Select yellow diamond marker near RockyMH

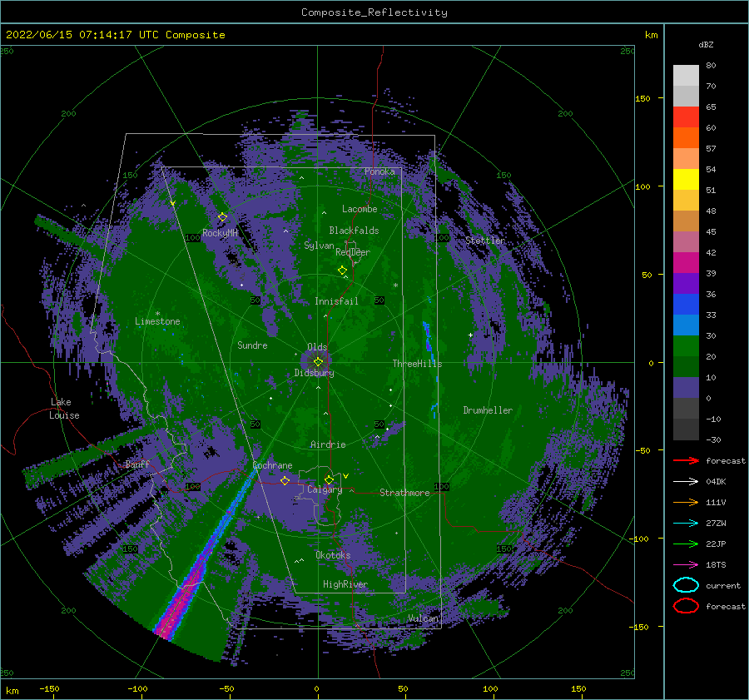(x=222, y=217)
